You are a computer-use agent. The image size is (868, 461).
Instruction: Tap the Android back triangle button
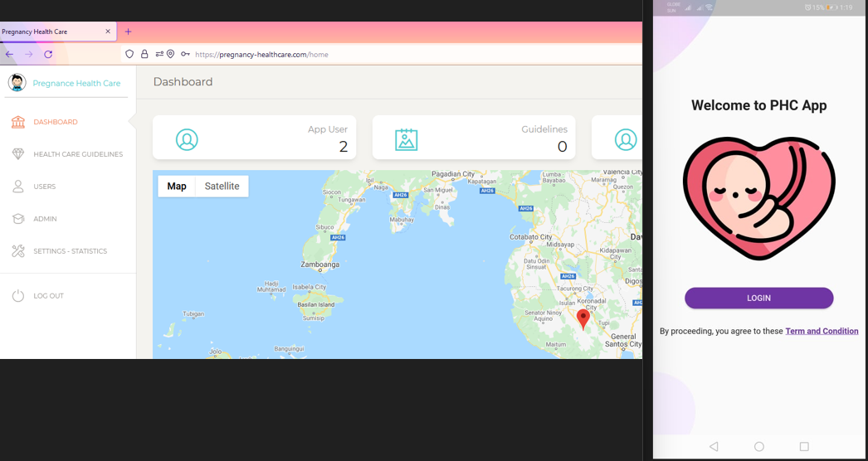point(714,446)
